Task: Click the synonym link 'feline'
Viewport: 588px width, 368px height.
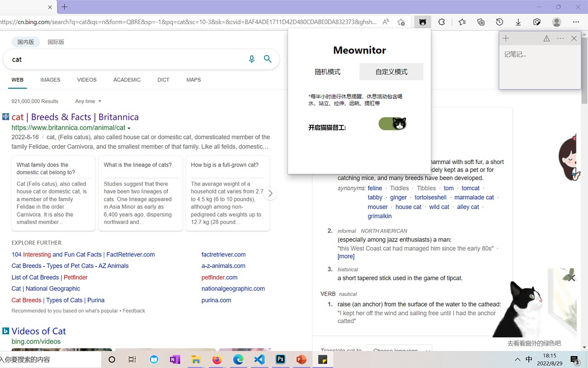Action: coord(375,188)
